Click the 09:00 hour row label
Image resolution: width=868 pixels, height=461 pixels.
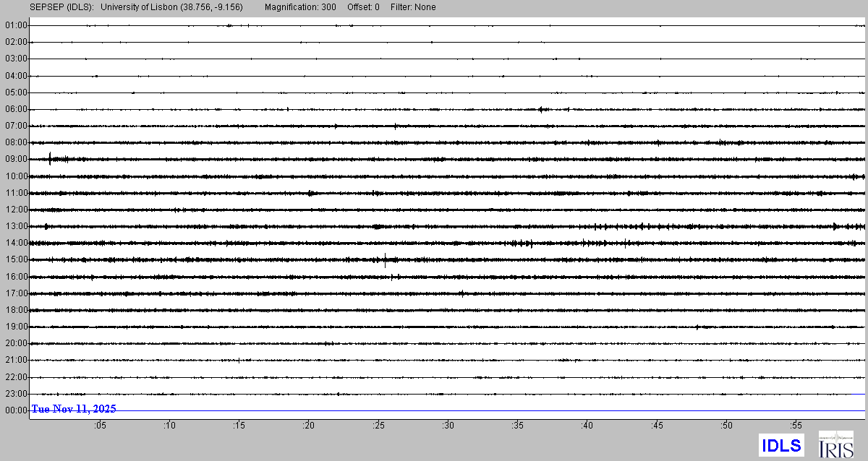click(x=16, y=159)
